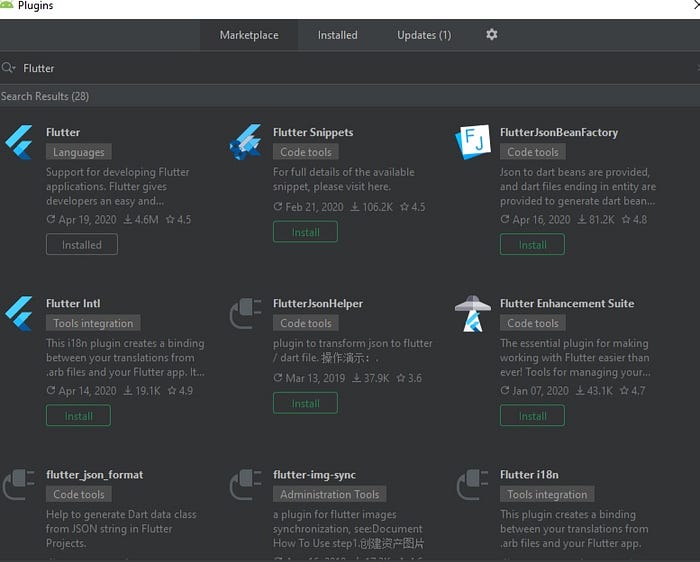Click the flutter_json_format plug icon
The image size is (700, 562).
tap(19, 484)
